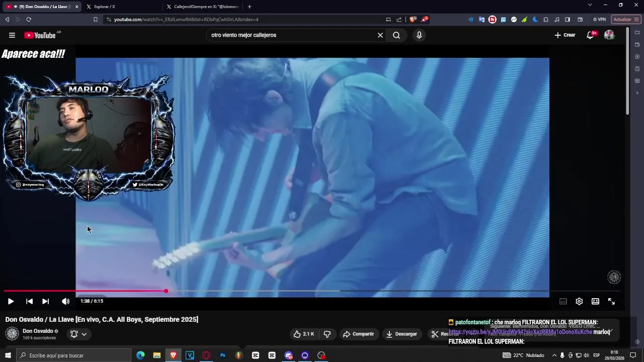Play the paused video
Screen dimensions: 644x362
[11, 301]
